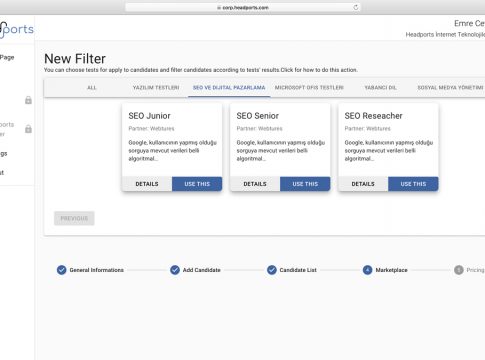Click the Headports Internet Teknolojileri company text
Screen dimensions: 485x360
445,35
